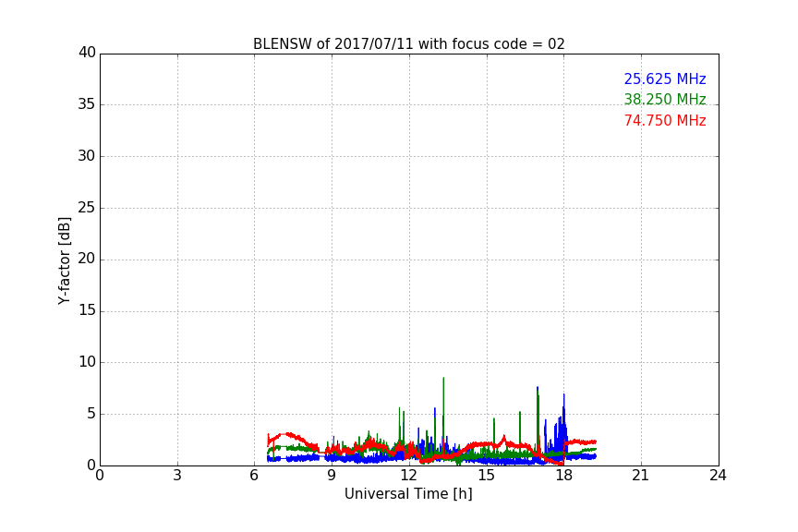Click y-axis tick label 25
798x532 pixels.
87,207
